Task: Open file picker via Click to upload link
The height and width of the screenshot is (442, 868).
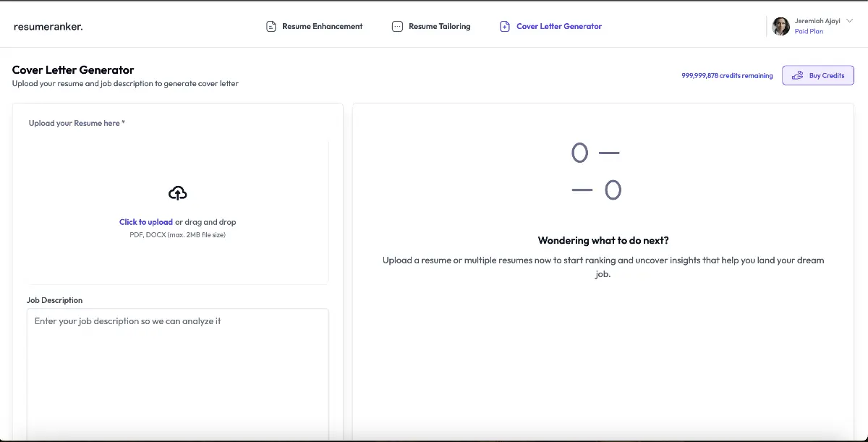Action: click(146, 222)
